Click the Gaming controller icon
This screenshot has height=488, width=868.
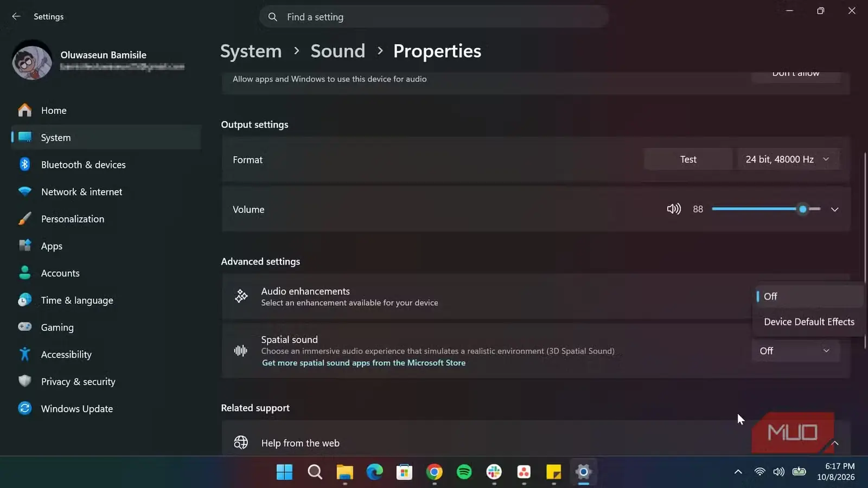(x=24, y=326)
